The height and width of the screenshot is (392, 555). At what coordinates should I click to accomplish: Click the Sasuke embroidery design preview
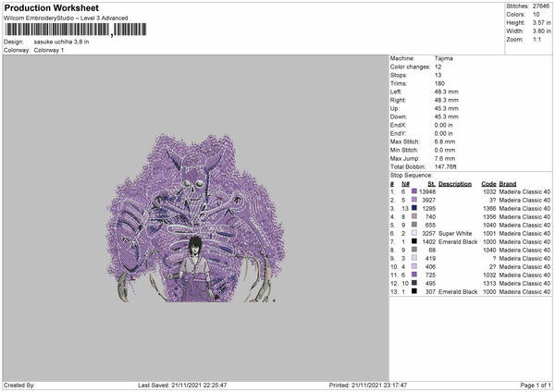click(196, 218)
